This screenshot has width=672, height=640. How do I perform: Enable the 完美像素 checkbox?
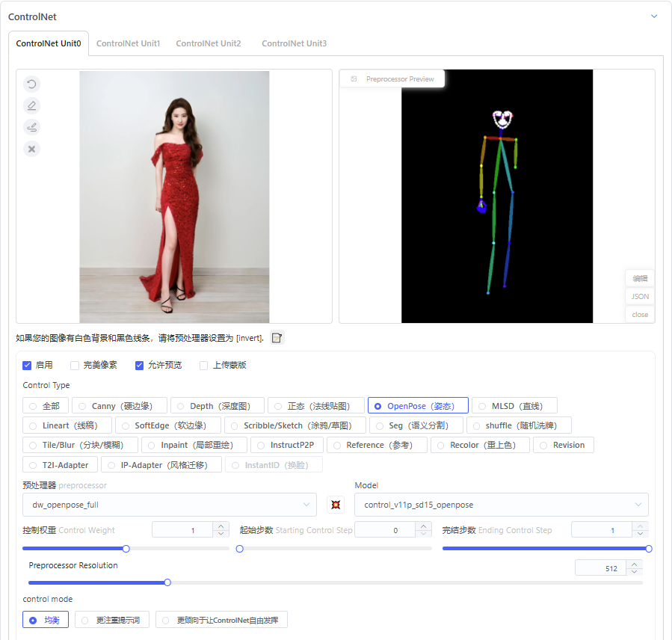click(x=75, y=365)
